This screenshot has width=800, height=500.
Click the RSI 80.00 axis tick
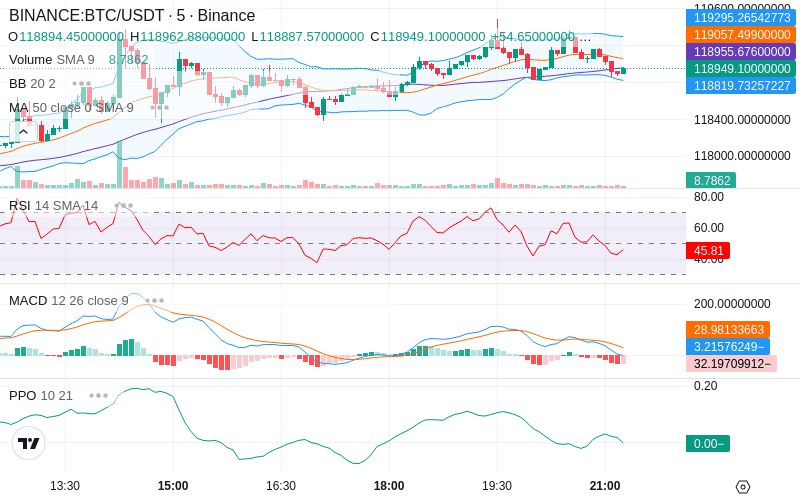click(709, 197)
